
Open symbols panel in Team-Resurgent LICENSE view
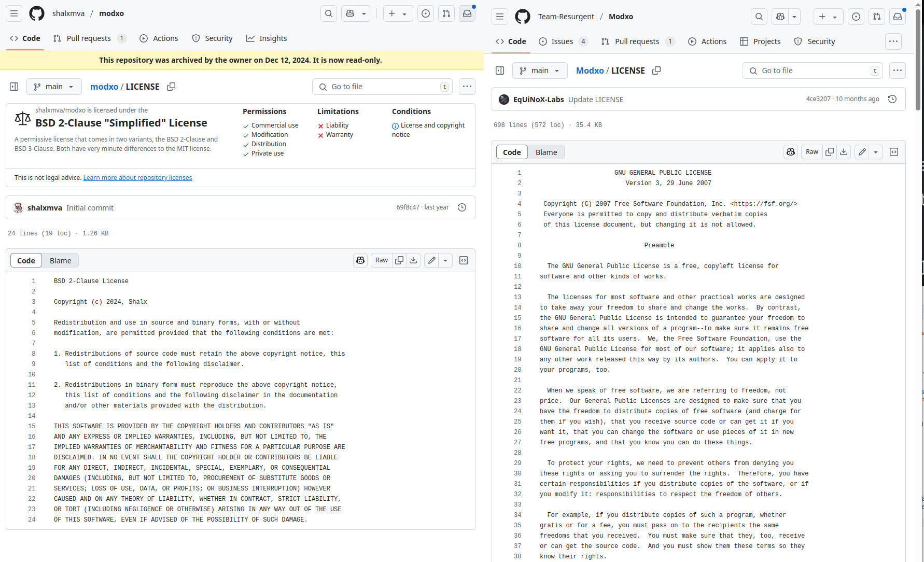(894, 152)
